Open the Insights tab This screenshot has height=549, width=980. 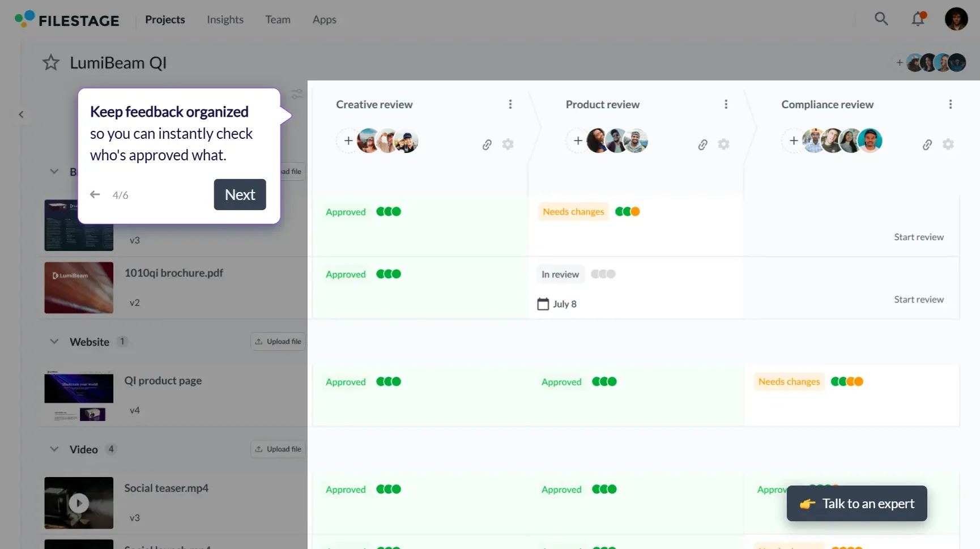[x=225, y=19]
